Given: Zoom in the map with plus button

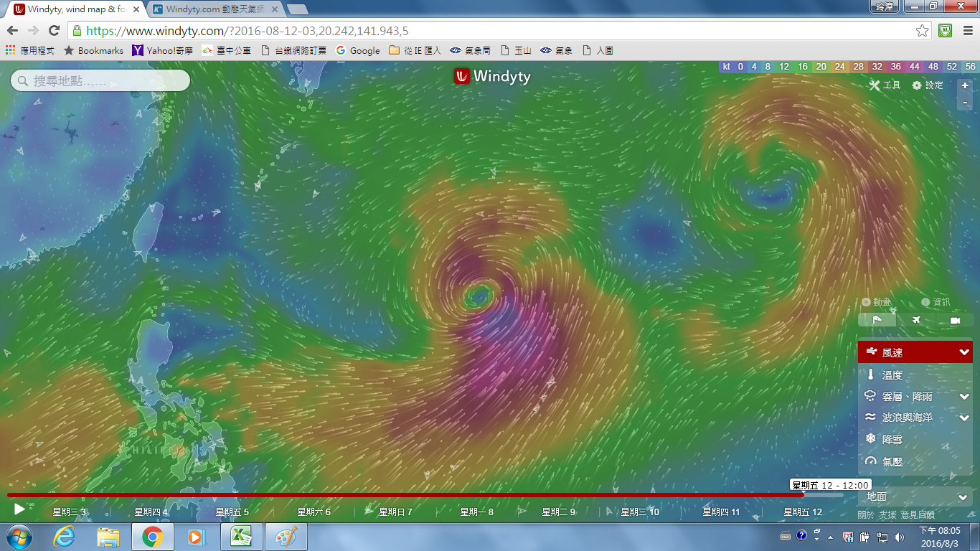Looking at the screenshot, I should coord(965,85).
